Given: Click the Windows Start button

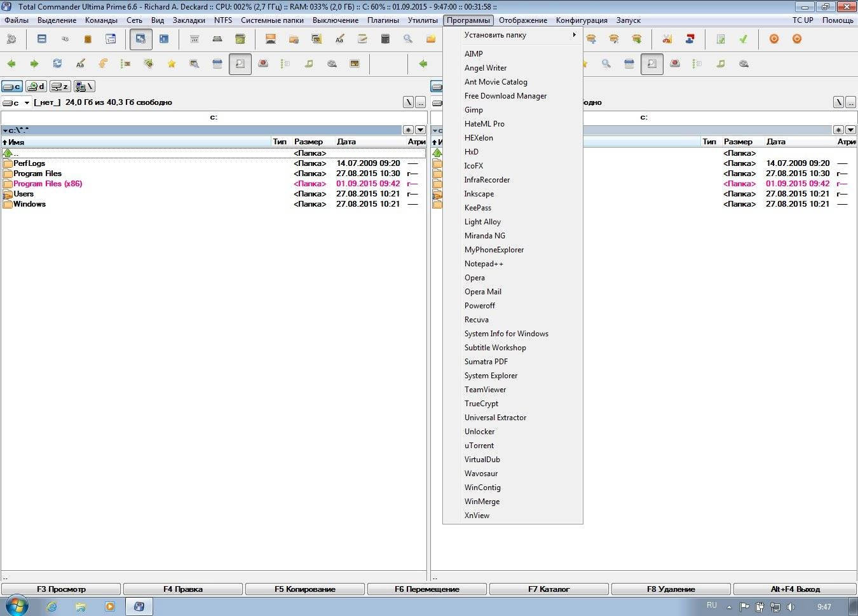Looking at the screenshot, I should (17, 606).
